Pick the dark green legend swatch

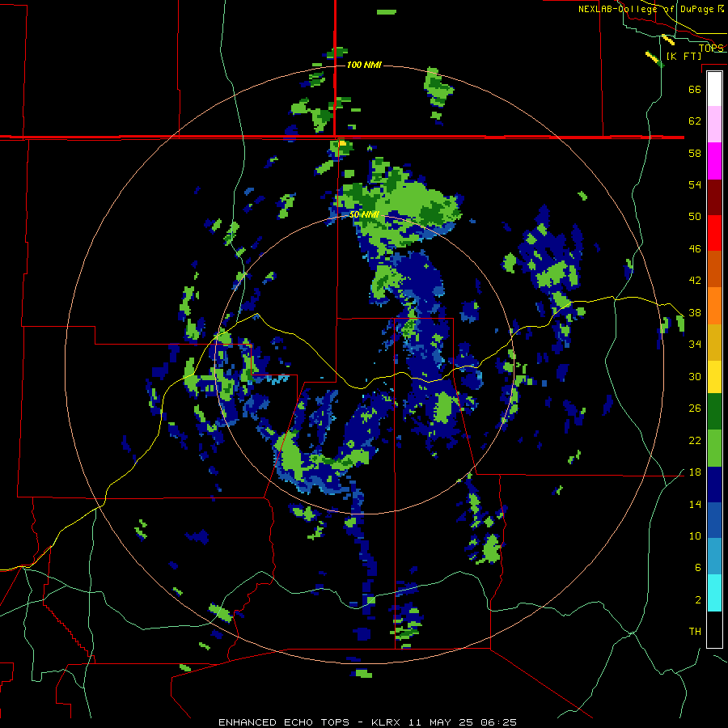coord(714,412)
